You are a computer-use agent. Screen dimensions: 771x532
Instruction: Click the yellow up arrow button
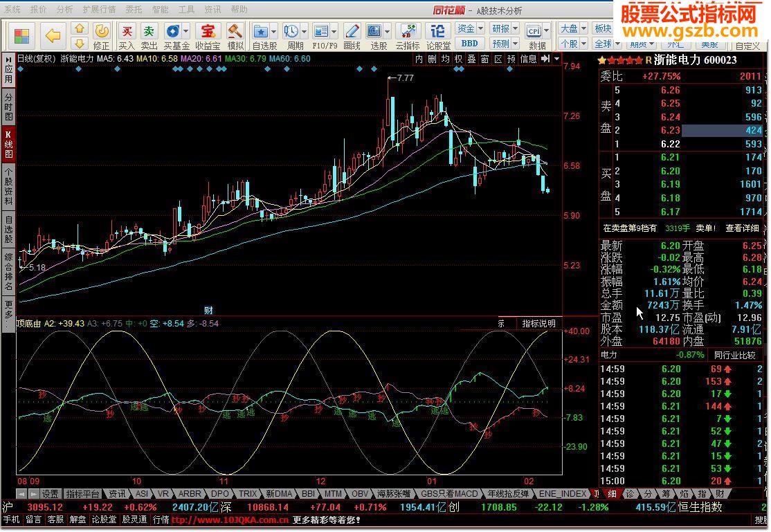click(x=80, y=28)
